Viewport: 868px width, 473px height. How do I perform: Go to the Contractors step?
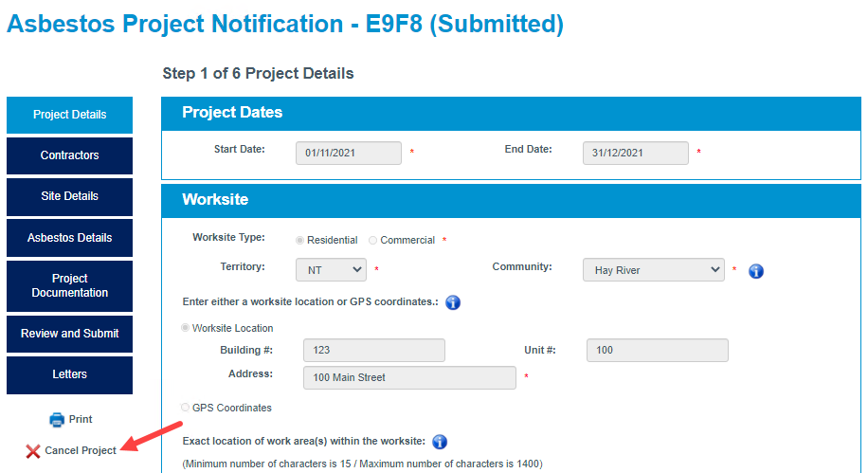[x=70, y=155]
